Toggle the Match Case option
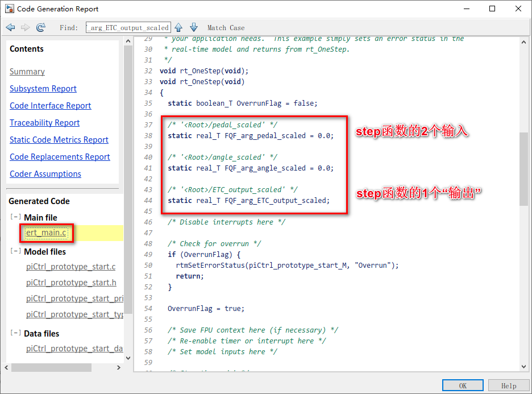 click(x=226, y=28)
